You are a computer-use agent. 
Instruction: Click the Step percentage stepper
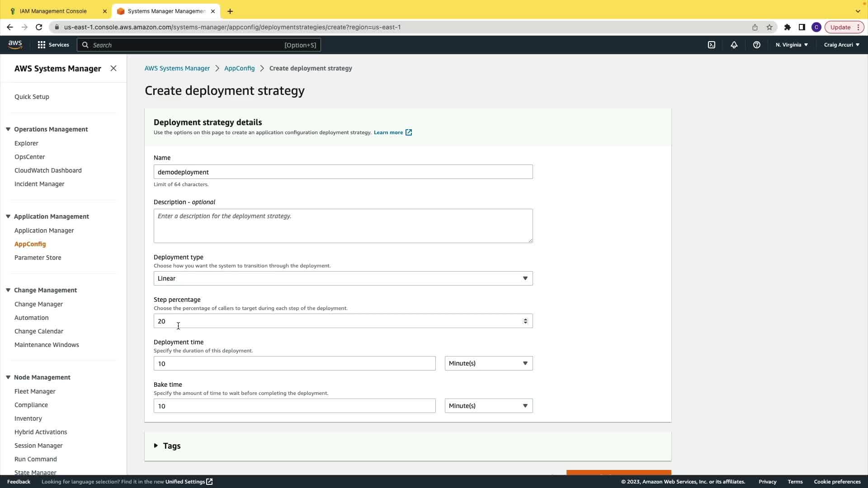point(525,321)
